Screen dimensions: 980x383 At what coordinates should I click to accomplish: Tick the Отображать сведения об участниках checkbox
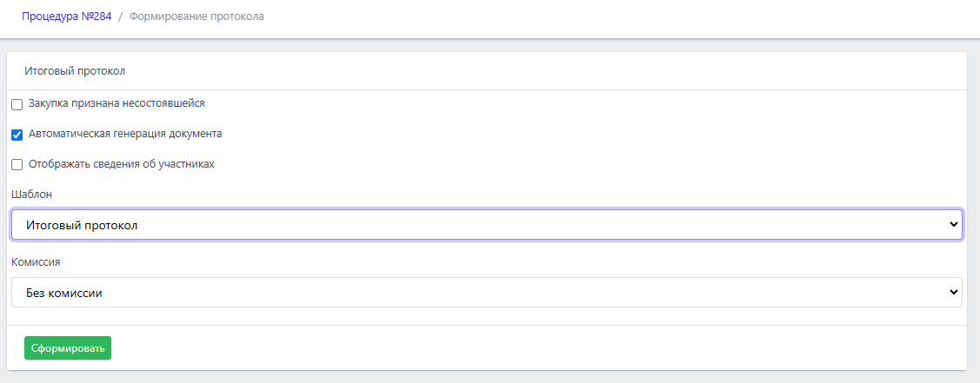pyautogui.click(x=17, y=164)
